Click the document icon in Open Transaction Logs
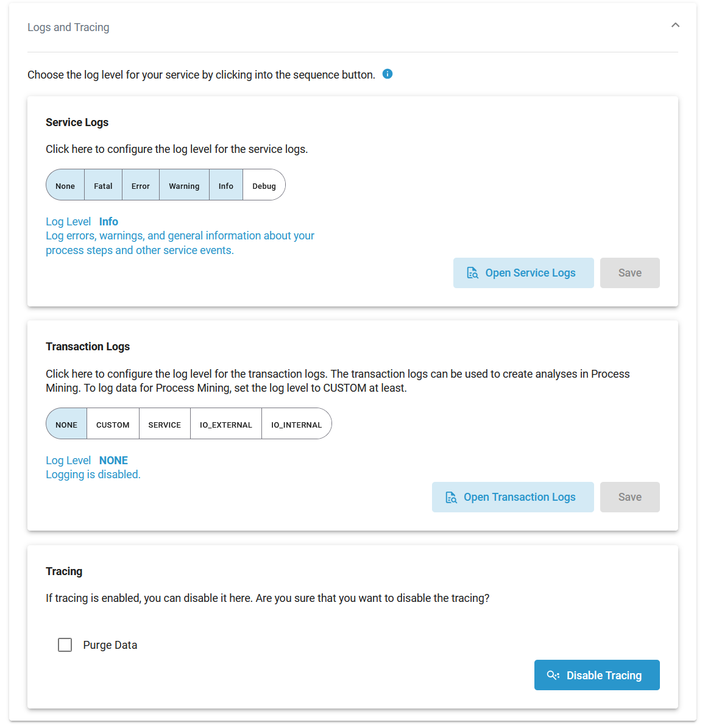 451,497
